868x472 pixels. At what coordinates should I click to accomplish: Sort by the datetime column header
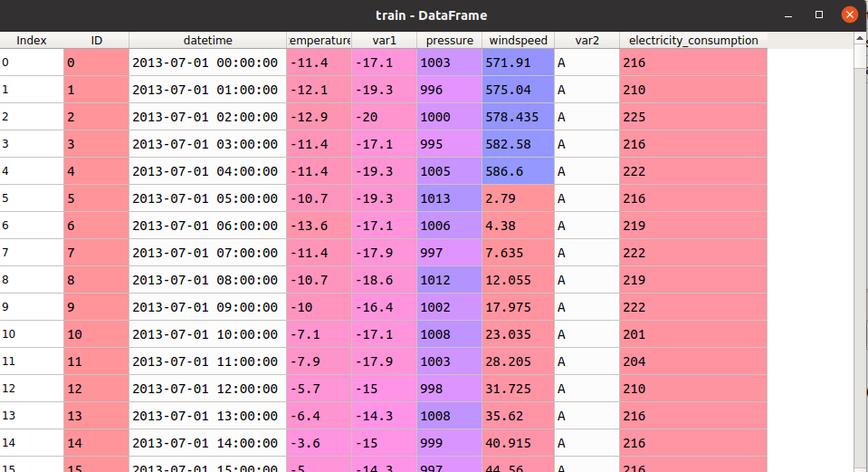click(x=207, y=41)
